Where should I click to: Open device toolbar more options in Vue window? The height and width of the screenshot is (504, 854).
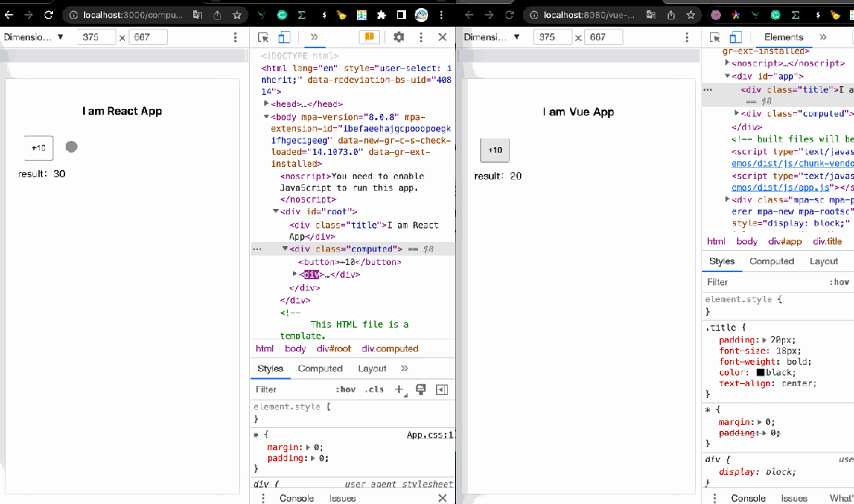[x=687, y=37]
